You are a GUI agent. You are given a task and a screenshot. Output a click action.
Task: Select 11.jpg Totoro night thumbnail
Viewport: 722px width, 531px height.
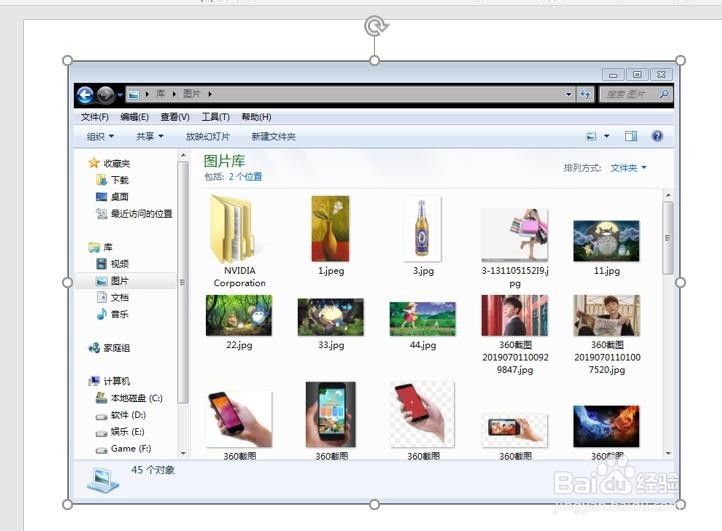point(606,241)
